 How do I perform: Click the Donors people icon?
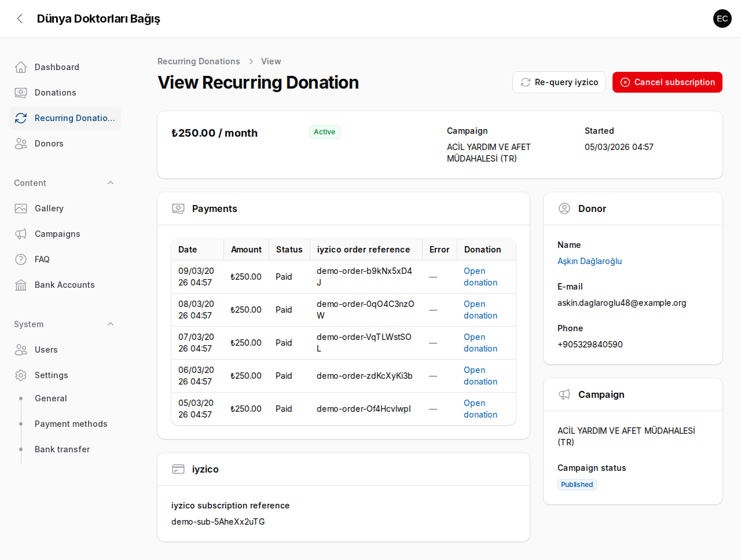[x=21, y=144]
